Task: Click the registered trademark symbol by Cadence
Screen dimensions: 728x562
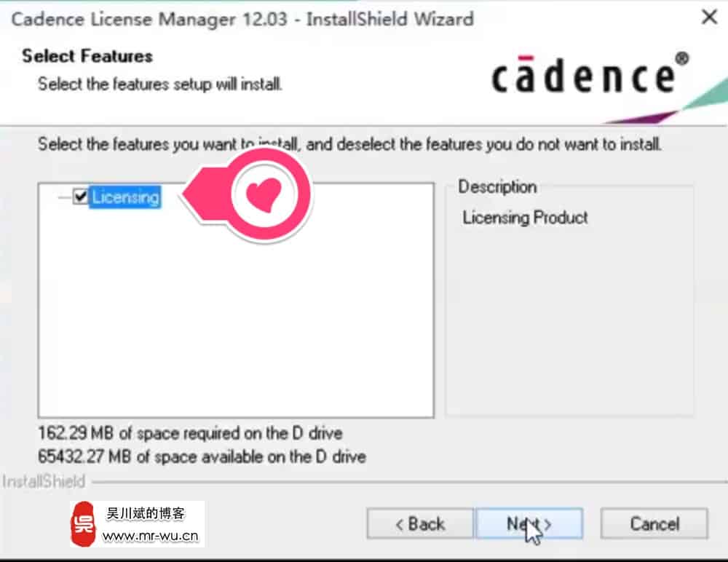Action: pos(681,58)
